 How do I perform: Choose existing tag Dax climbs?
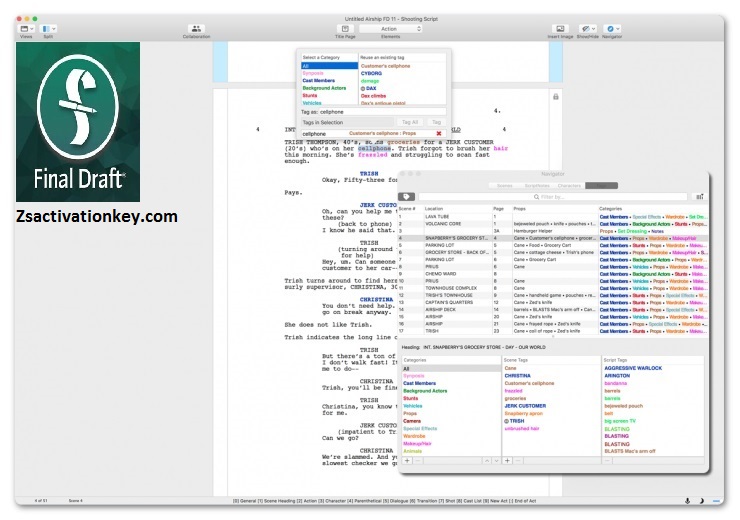coord(373,96)
